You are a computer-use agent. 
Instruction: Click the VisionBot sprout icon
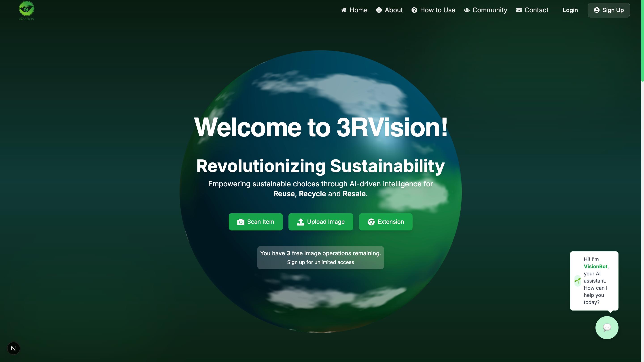(x=578, y=281)
